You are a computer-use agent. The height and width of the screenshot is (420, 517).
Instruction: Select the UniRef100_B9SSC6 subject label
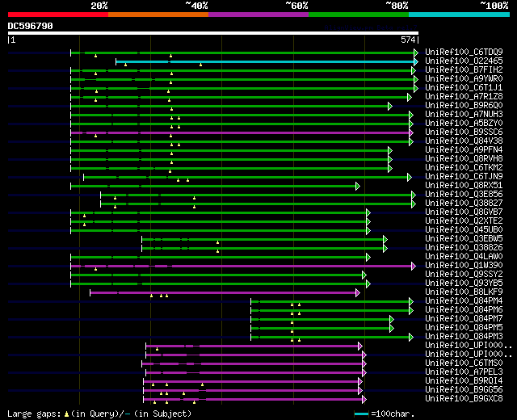[464, 132]
